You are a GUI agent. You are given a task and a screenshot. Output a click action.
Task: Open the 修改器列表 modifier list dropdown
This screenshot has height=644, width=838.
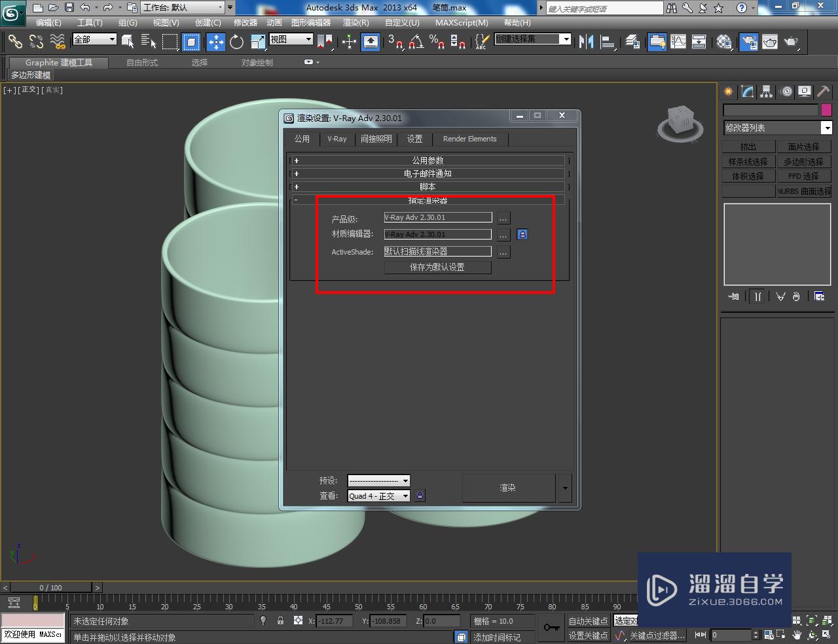click(x=777, y=128)
